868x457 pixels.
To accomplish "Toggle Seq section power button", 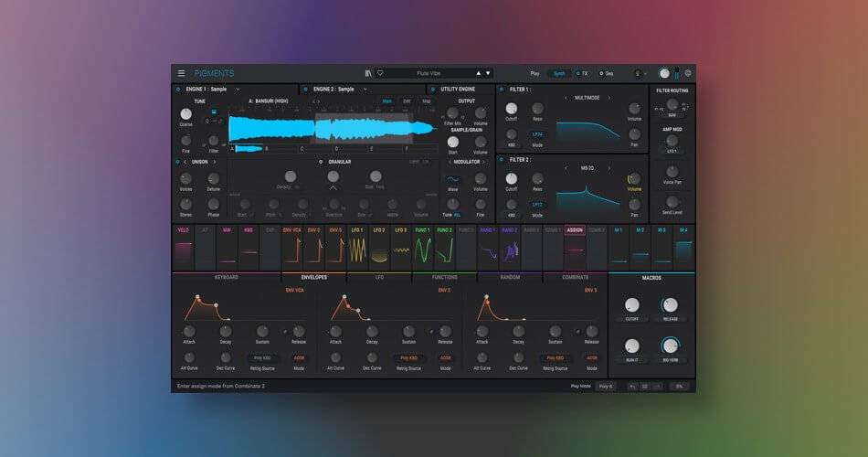I will click(601, 73).
